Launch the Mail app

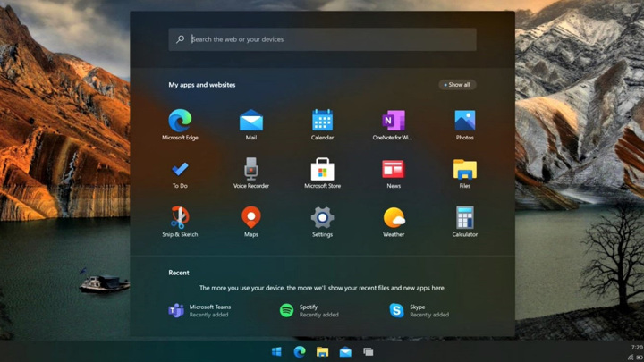coord(251,121)
